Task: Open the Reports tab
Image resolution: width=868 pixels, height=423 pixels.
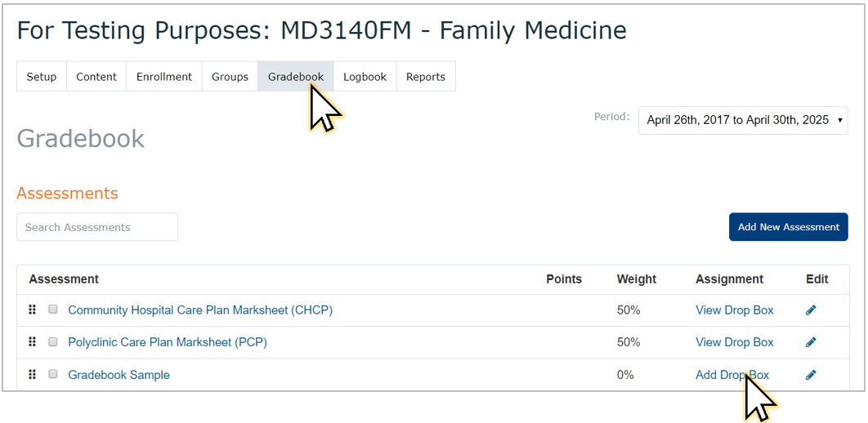Action: (426, 76)
